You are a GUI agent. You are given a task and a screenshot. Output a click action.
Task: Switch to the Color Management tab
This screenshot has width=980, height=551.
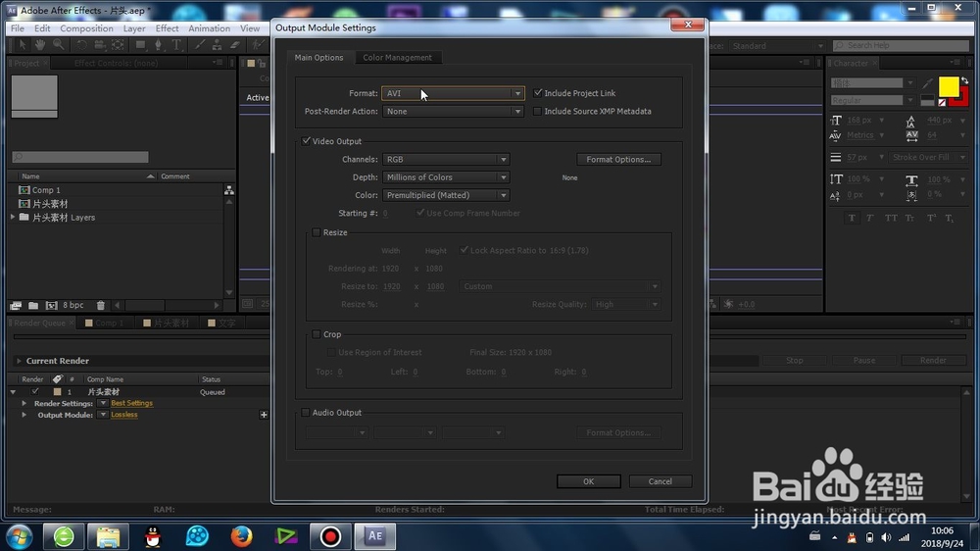click(x=398, y=58)
